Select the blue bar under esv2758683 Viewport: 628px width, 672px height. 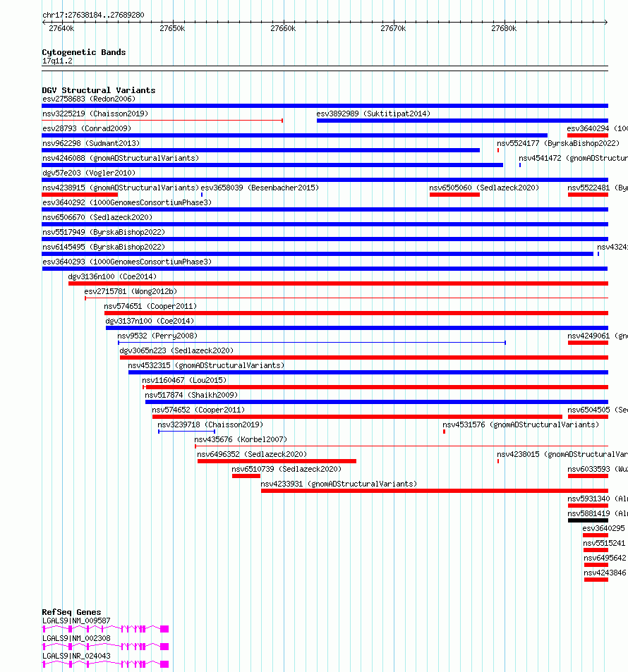[x=325, y=106]
